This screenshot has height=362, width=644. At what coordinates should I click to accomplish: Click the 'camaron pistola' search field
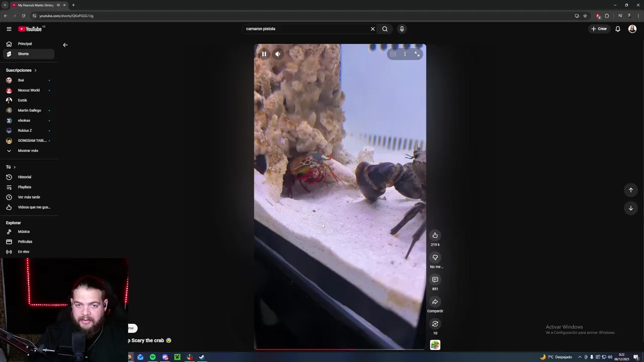(x=306, y=29)
